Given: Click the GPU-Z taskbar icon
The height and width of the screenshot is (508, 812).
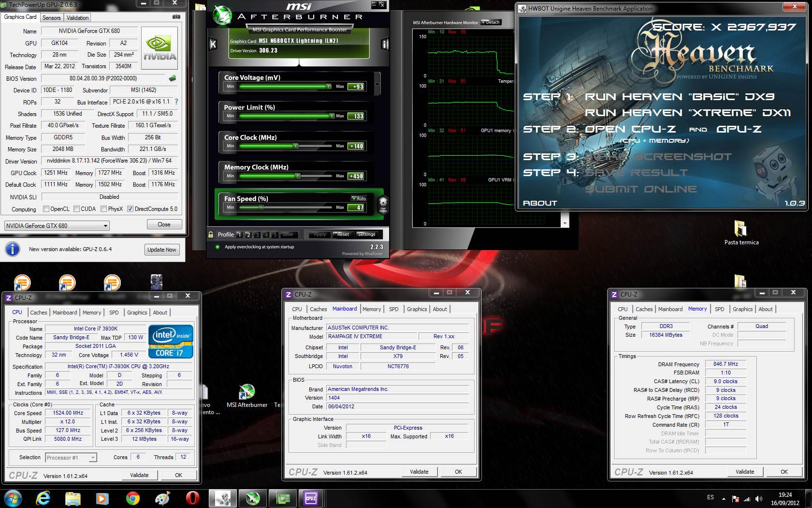Looking at the screenshot, I should tap(283, 498).
